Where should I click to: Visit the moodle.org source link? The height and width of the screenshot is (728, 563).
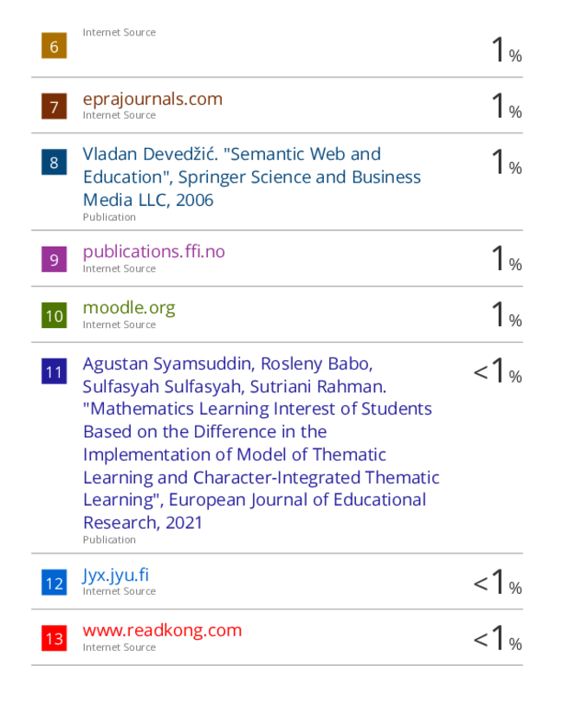tap(129, 307)
